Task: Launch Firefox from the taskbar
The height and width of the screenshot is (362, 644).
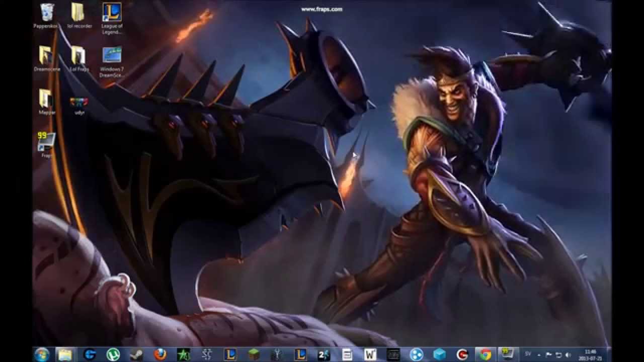Action: click(159, 354)
